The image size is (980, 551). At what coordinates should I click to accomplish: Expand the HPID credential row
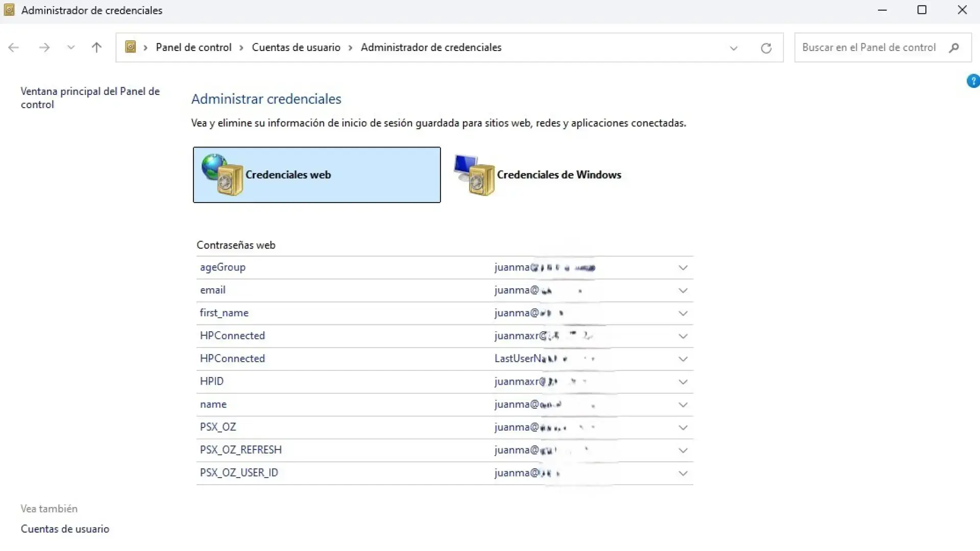pyautogui.click(x=682, y=382)
